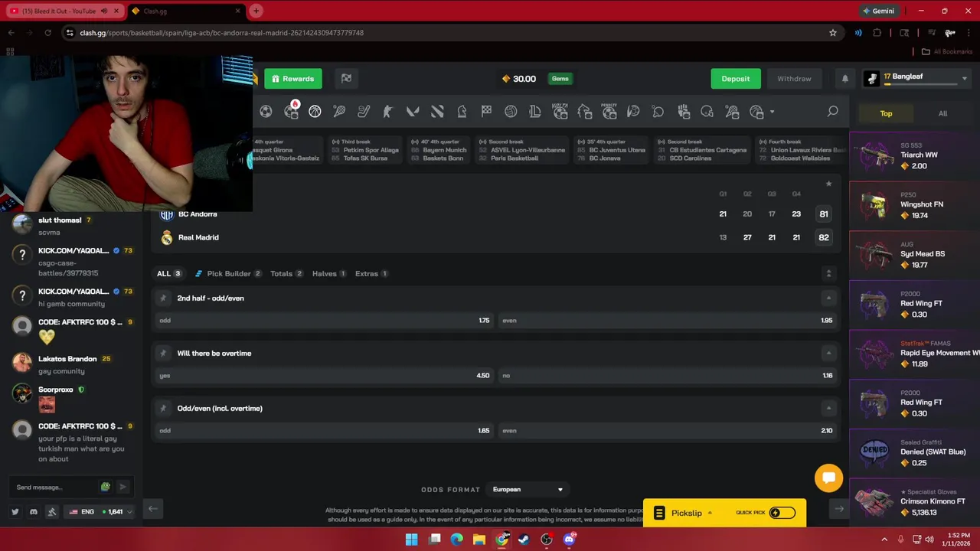Click the Withdraw button
980x551 pixels.
click(794, 79)
